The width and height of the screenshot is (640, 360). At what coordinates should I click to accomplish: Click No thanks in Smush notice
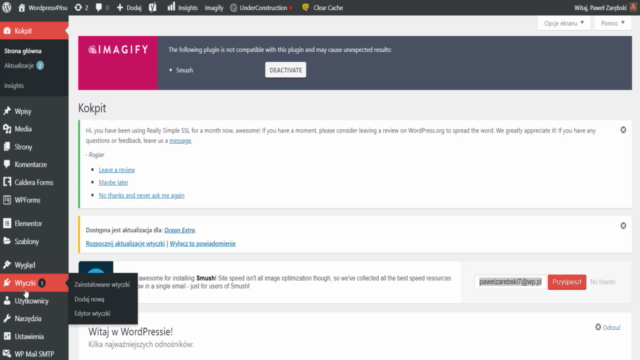click(x=603, y=282)
